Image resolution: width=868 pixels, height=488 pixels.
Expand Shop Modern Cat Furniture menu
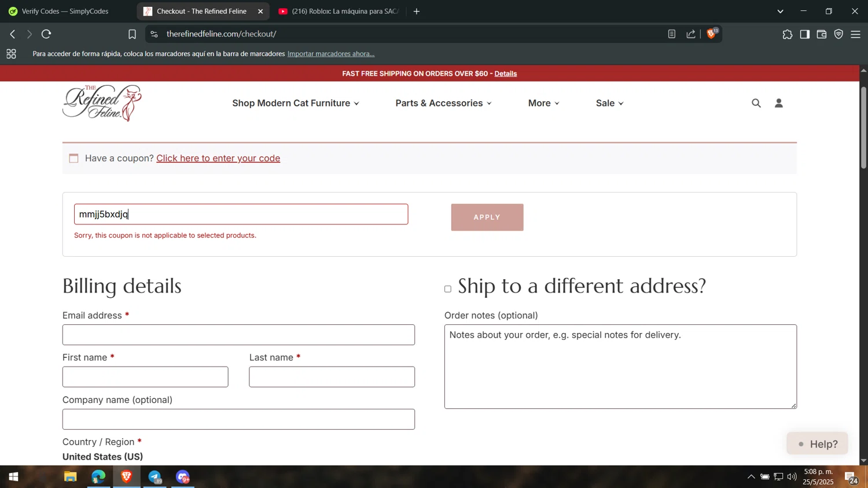[x=296, y=103]
